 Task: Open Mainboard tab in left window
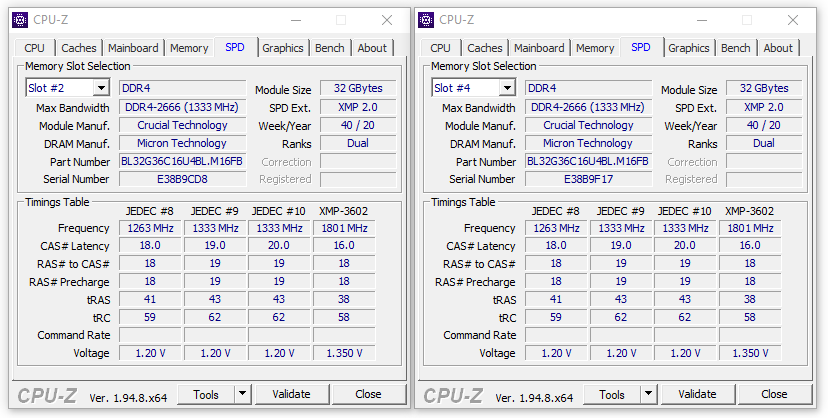[x=133, y=48]
